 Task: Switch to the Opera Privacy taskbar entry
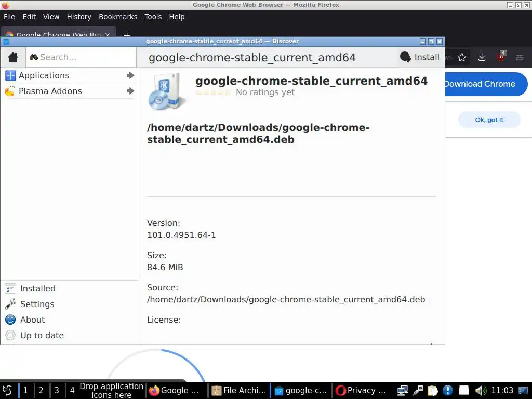(x=361, y=390)
